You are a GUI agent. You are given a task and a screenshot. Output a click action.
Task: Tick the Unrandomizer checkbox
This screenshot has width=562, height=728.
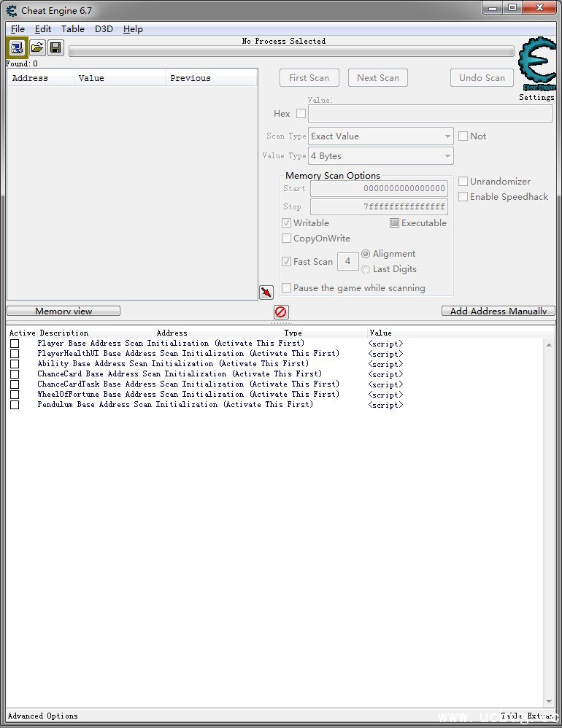coord(463,181)
